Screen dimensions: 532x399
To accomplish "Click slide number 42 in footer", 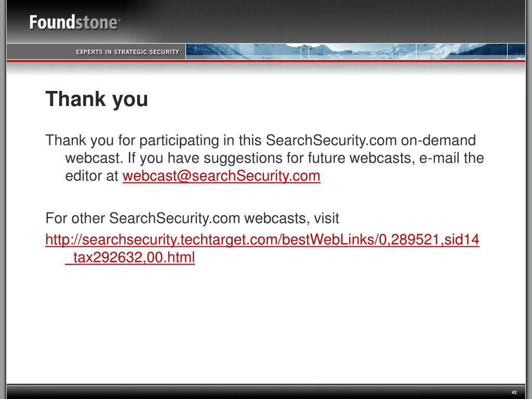I will tap(514, 392).
